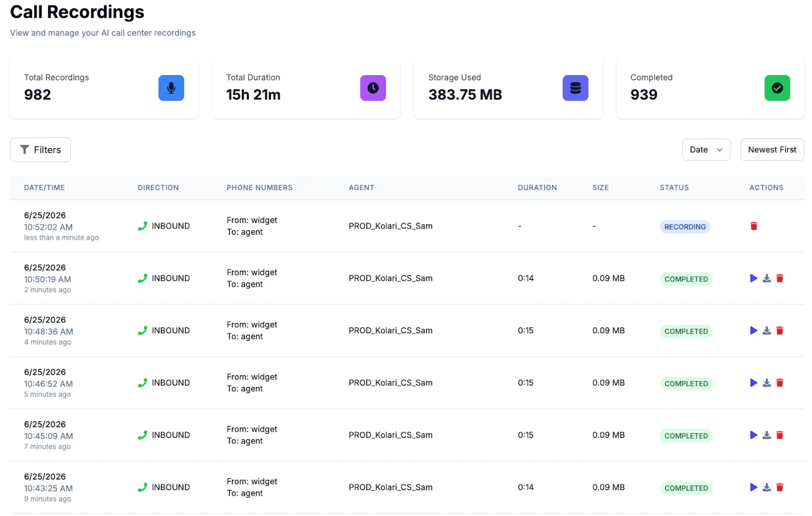Click the 0.09 MB size for 10:48:36 AM
This screenshot has width=812, height=516.
(x=608, y=331)
